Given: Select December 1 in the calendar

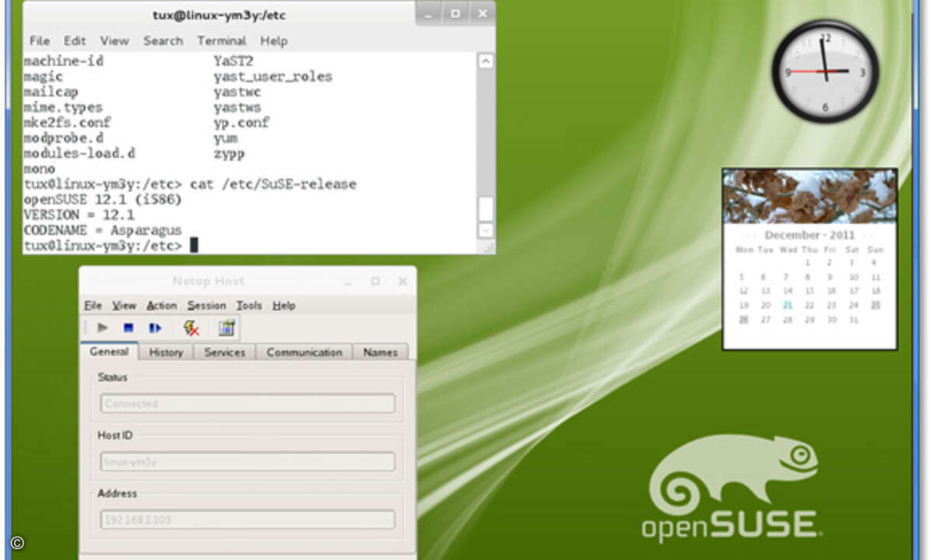Looking at the screenshot, I should pos(809,263).
